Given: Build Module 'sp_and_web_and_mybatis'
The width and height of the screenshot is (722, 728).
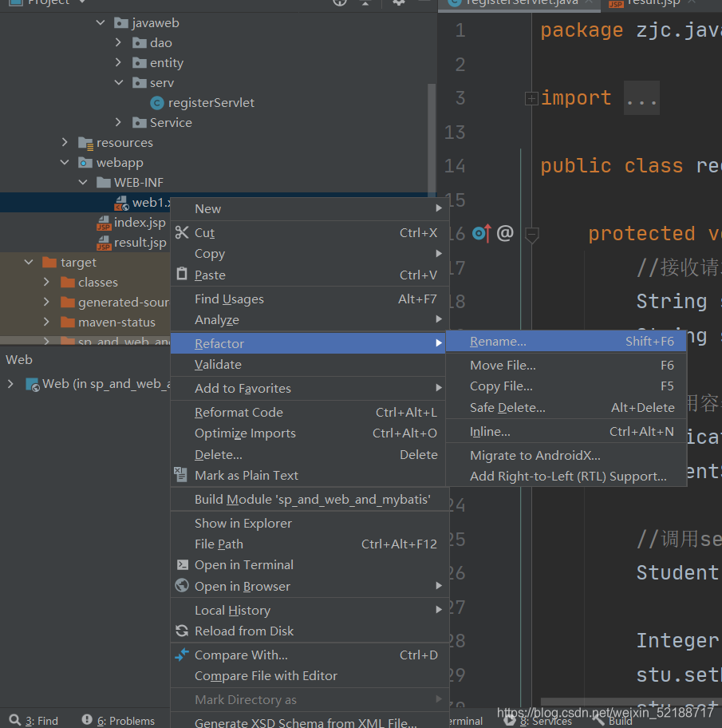Looking at the screenshot, I should (310, 499).
